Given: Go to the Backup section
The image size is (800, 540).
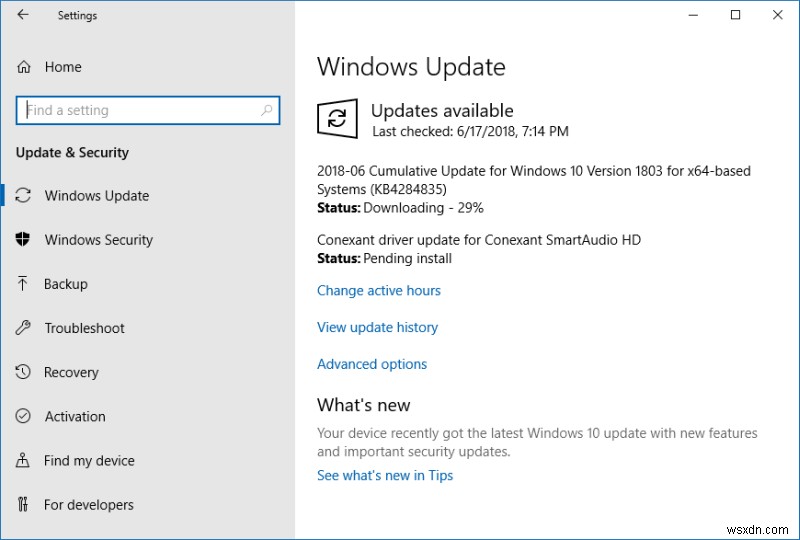Looking at the screenshot, I should [x=66, y=284].
